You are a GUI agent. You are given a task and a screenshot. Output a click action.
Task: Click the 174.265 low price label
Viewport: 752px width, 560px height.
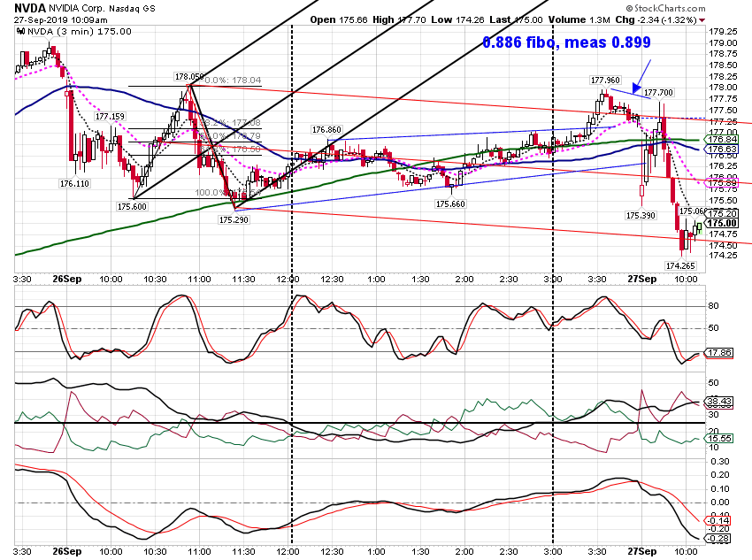[680, 266]
